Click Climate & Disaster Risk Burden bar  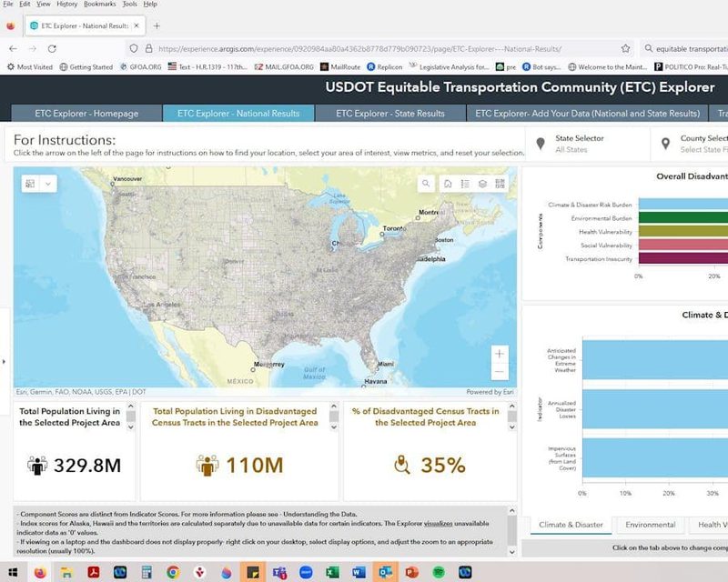(683, 205)
